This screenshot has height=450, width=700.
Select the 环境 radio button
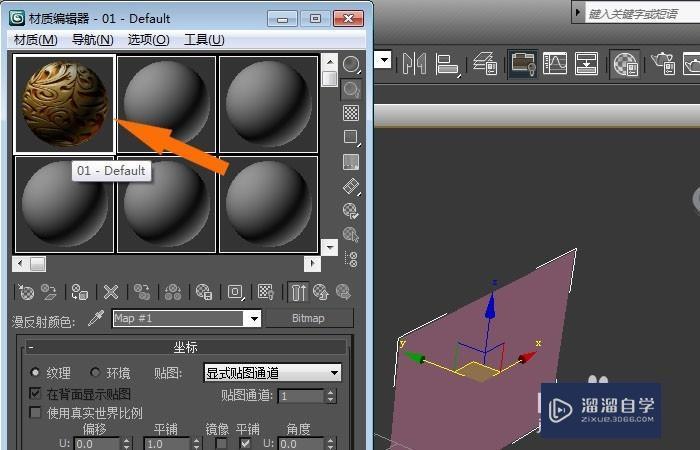tap(95, 372)
